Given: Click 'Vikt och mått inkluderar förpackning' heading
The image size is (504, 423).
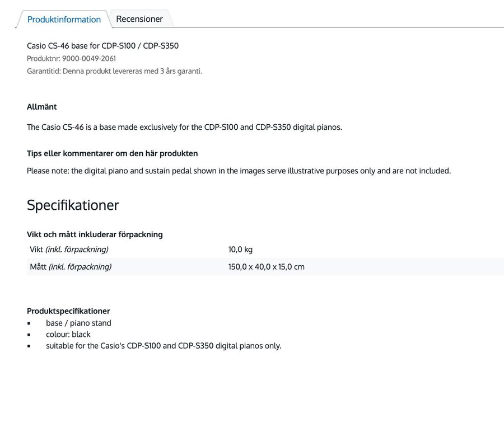Looking at the screenshot, I should [x=95, y=234].
